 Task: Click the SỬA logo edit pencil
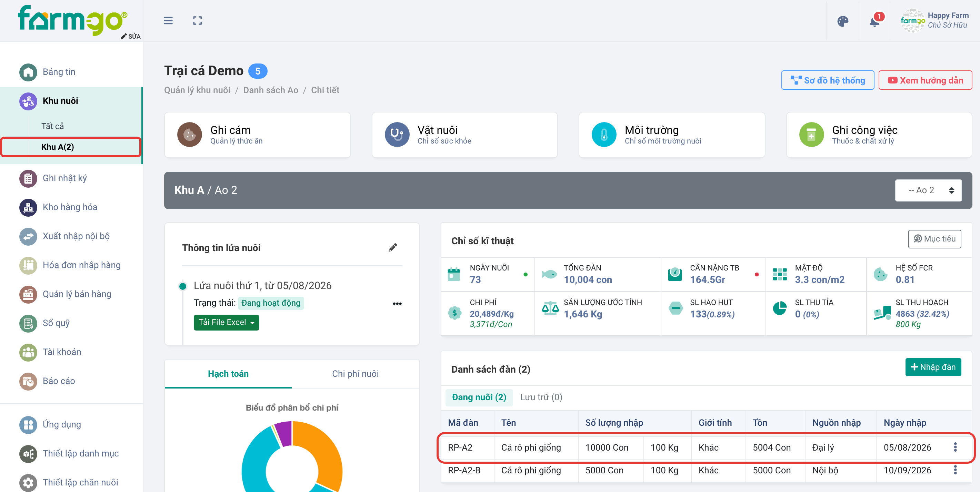click(130, 36)
